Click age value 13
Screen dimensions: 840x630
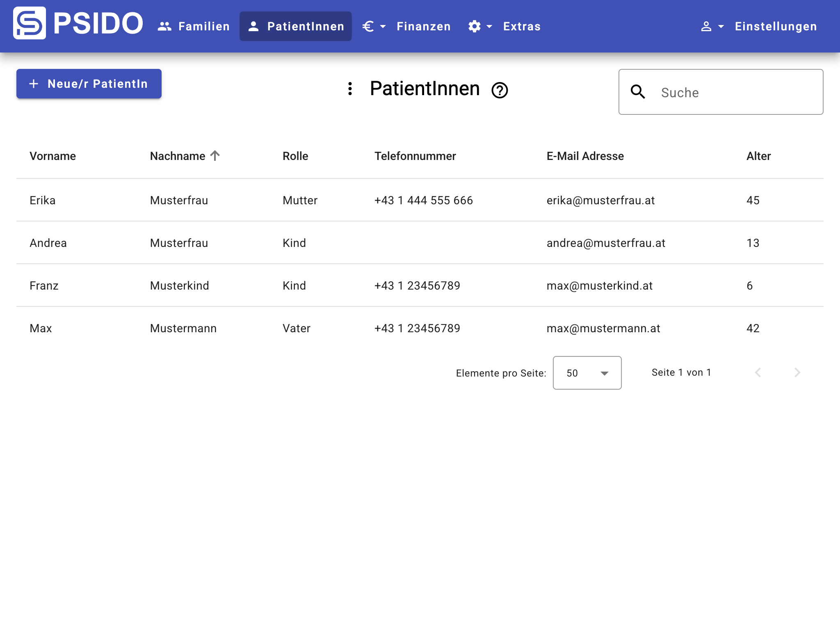(x=753, y=243)
